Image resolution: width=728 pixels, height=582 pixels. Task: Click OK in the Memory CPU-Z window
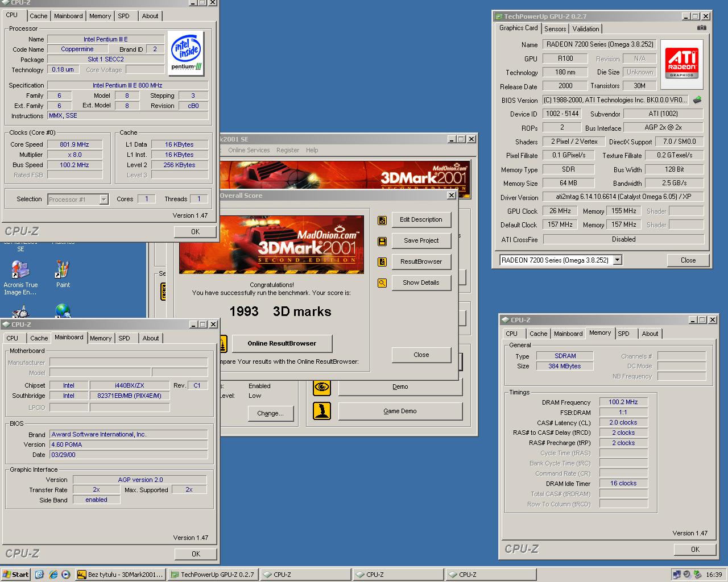click(x=695, y=549)
